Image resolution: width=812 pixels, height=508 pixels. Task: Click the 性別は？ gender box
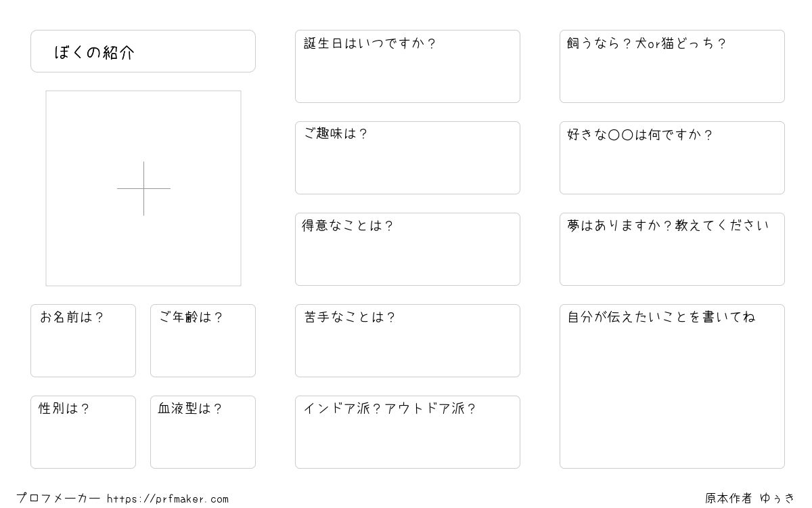(x=83, y=432)
